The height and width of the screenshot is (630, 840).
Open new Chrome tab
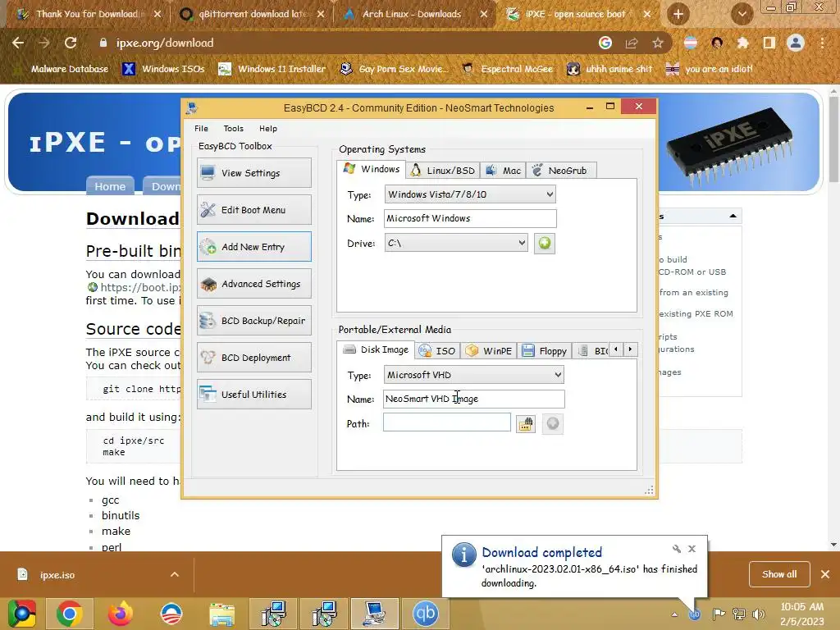pos(678,14)
